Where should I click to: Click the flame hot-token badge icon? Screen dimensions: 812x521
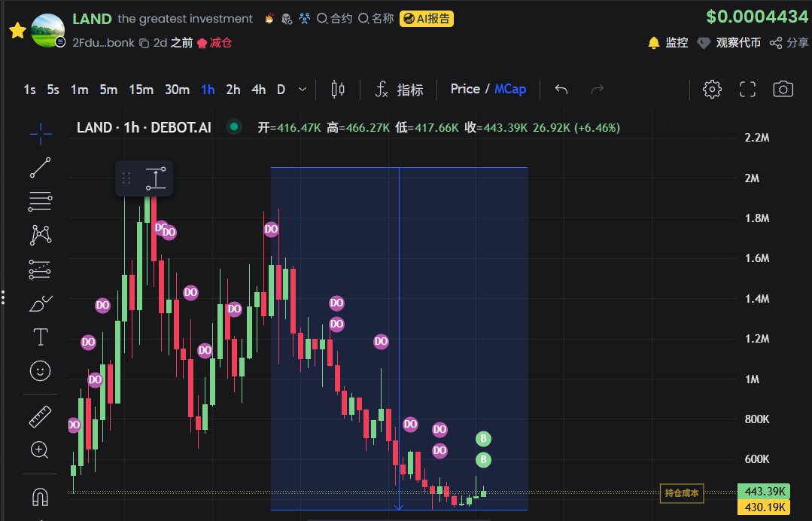click(269, 19)
